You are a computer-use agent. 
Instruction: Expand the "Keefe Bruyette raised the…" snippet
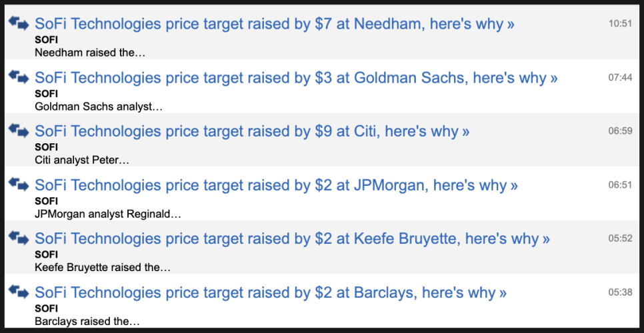[x=102, y=267]
